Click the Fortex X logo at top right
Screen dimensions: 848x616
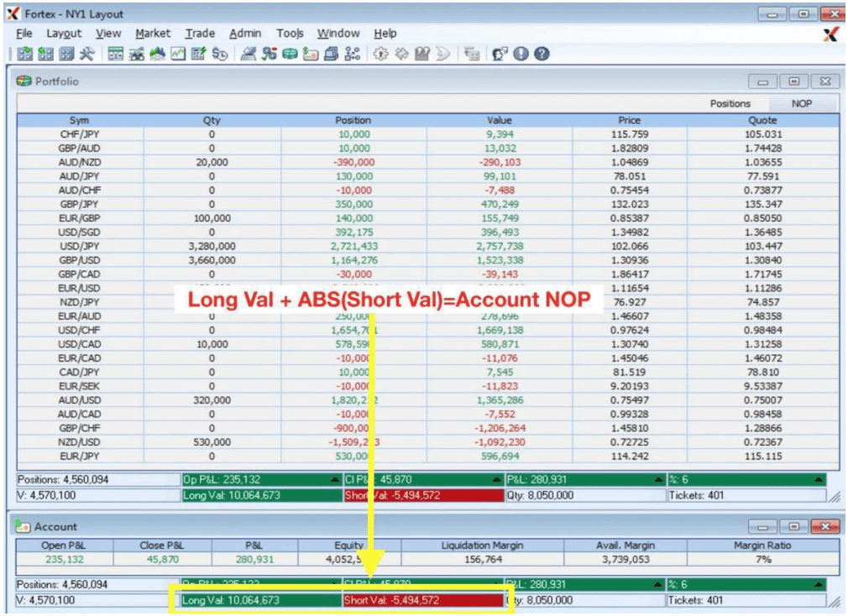tap(830, 34)
